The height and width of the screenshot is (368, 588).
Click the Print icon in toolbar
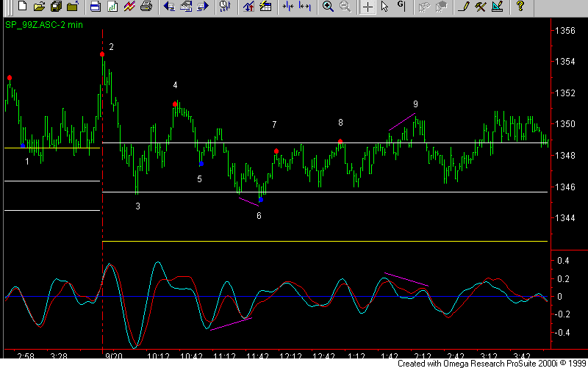coord(146,7)
